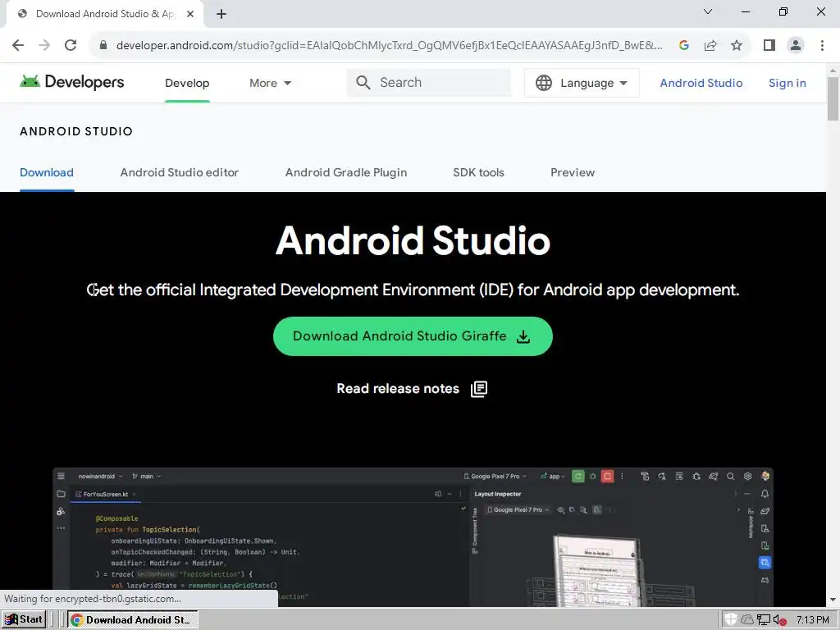Image resolution: width=840 pixels, height=630 pixels.
Task: Click the page scrollbar thumb
Action: (x=833, y=98)
